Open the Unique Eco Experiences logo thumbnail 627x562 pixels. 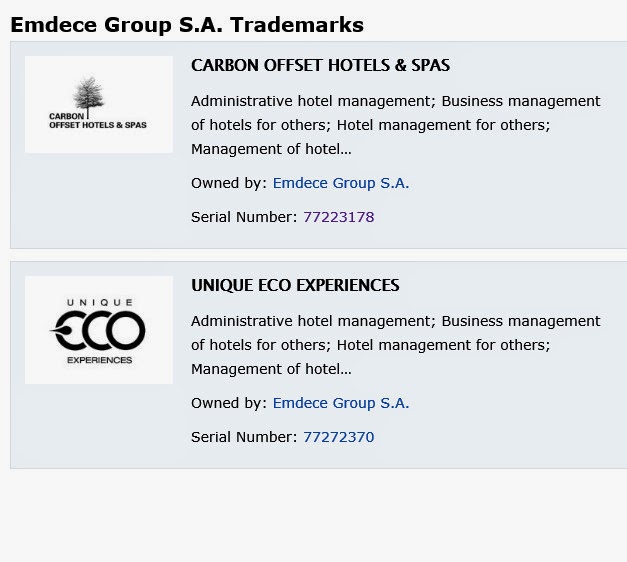tap(99, 330)
